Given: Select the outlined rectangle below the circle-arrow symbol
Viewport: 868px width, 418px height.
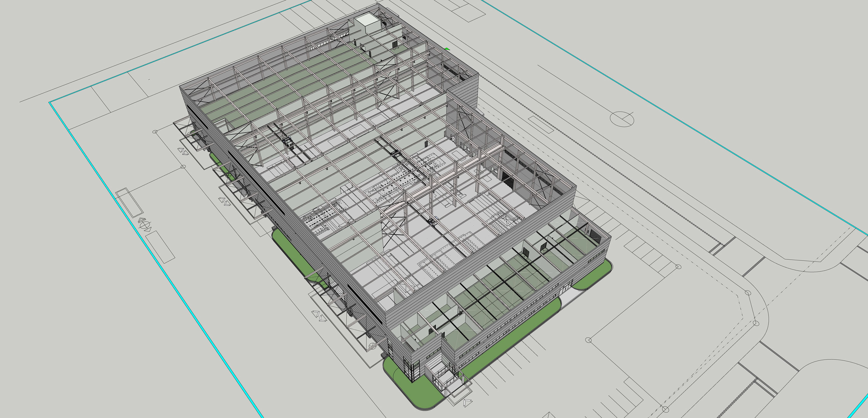Looking at the screenshot, I should tap(160, 247).
